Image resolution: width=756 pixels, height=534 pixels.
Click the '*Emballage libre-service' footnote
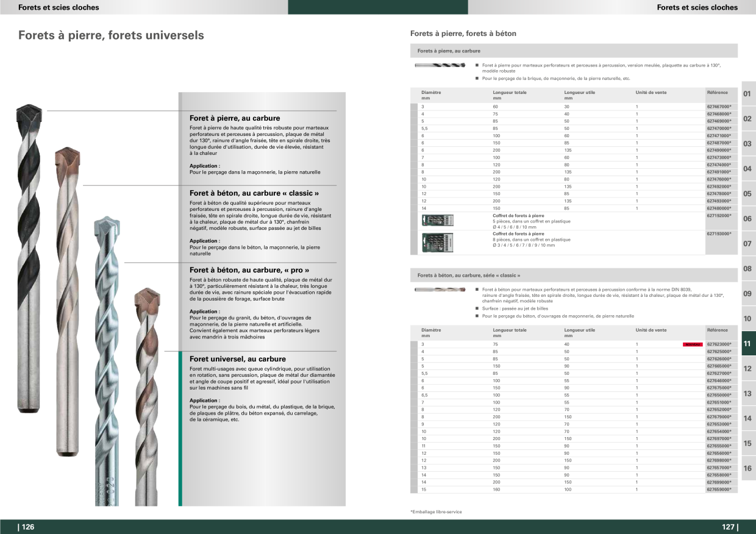point(436,512)
